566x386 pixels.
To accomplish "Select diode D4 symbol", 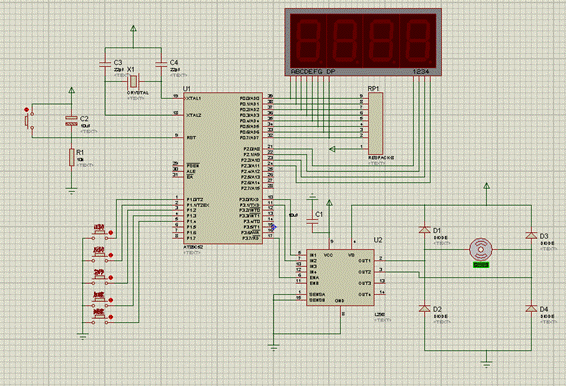I will (531, 308).
